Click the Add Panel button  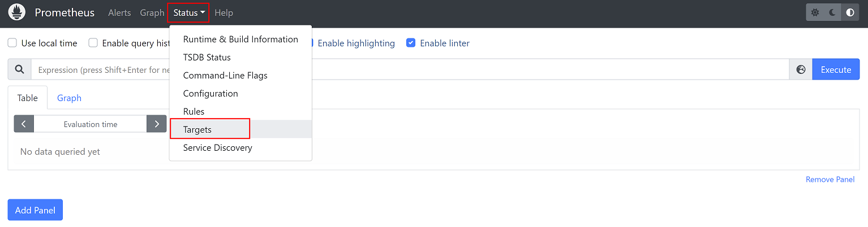35,210
